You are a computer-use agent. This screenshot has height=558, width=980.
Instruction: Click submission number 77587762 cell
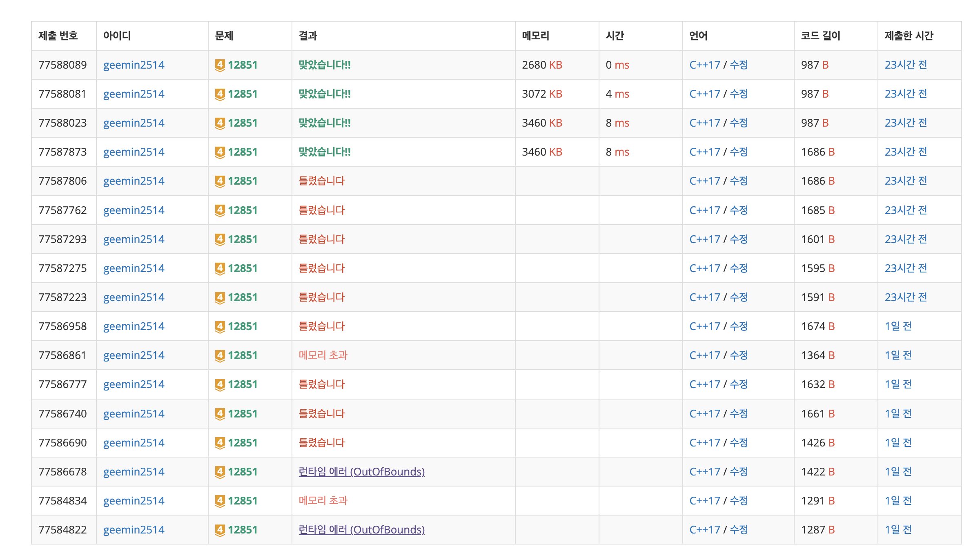pos(62,210)
